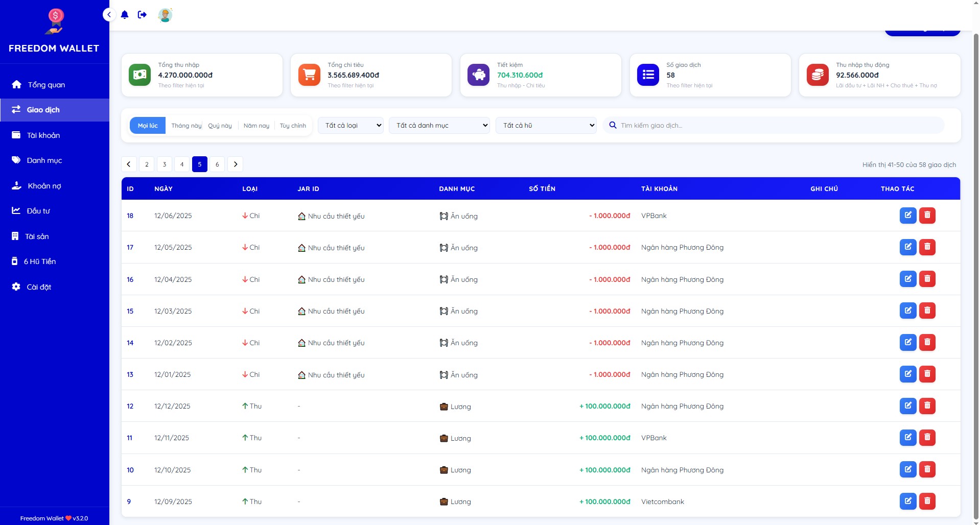Switch filter to 'Tháng này'
The image size is (980, 525).
pos(186,126)
